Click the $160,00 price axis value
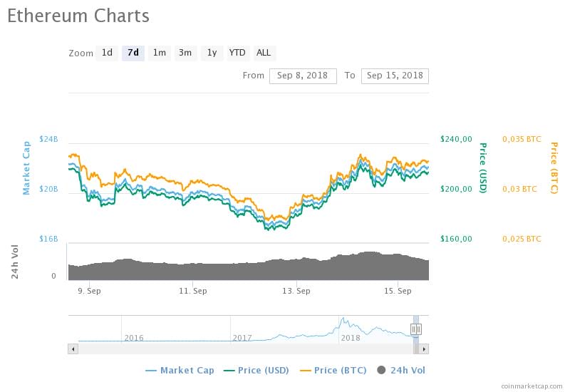The image size is (570, 392). coord(456,239)
